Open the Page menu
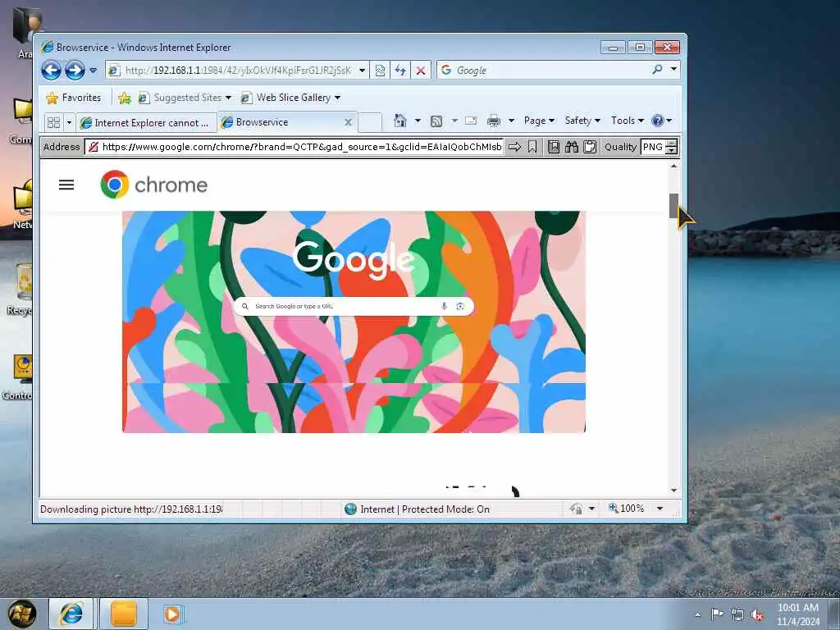The width and height of the screenshot is (840, 630). (539, 121)
